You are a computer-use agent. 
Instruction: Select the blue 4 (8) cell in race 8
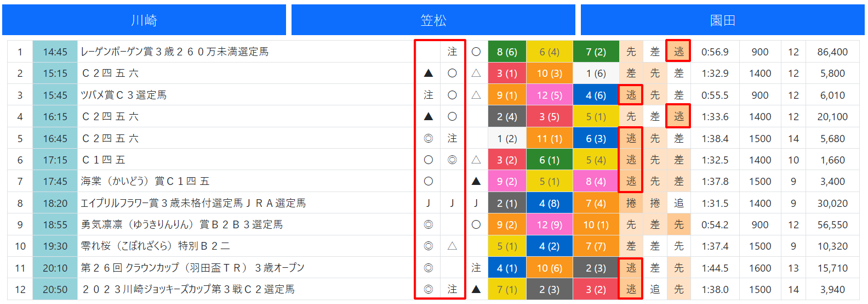[549, 203]
